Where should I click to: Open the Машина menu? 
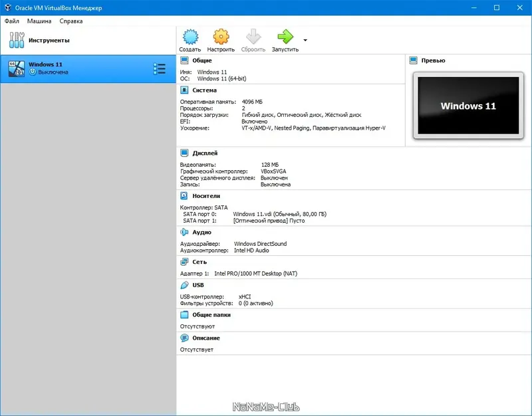[x=39, y=21]
